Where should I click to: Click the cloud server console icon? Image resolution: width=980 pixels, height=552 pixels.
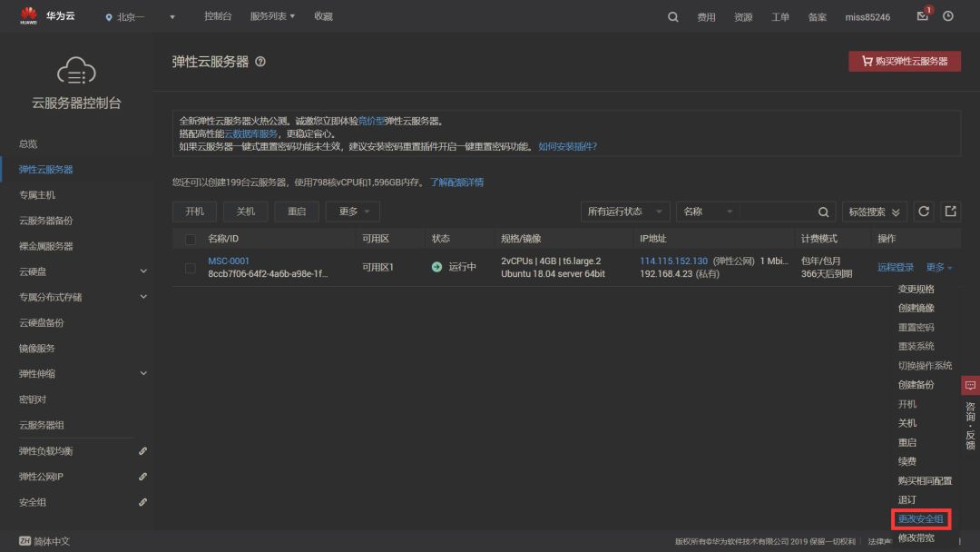click(x=76, y=71)
